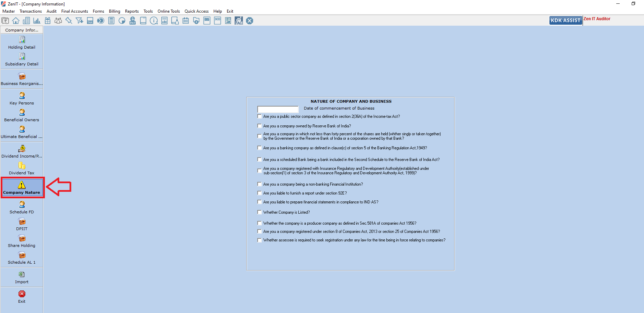Click the folder with plus toolbar icon
The width and height of the screenshot is (644, 313).
click(x=196, y=21)
